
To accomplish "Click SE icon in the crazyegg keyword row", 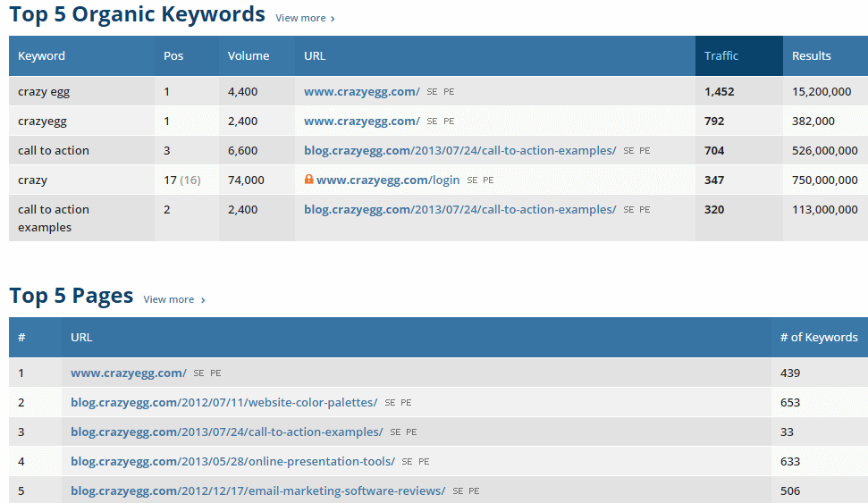I will [x=432, y=122].
